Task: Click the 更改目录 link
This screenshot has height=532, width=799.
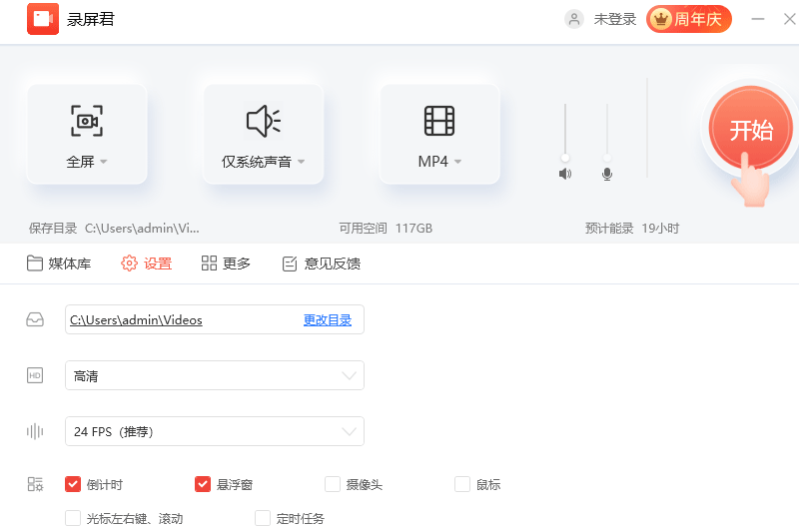Action: pos(328,320)
